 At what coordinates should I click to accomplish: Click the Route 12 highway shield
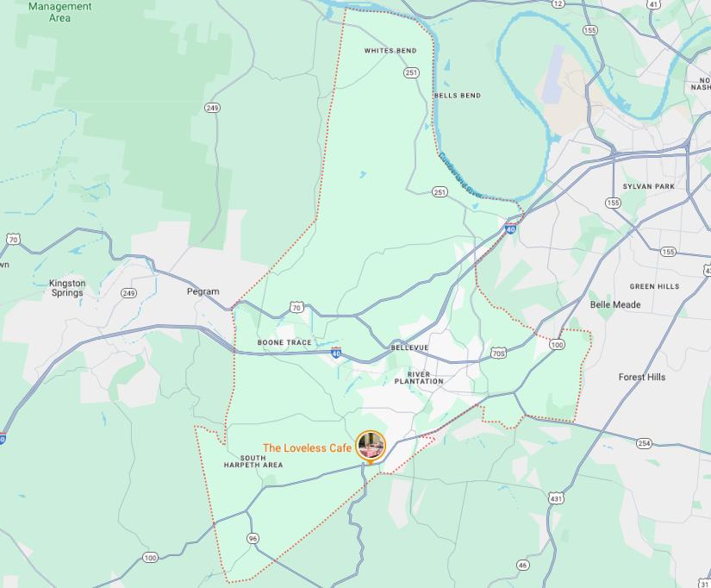click(x=558, y=3)
